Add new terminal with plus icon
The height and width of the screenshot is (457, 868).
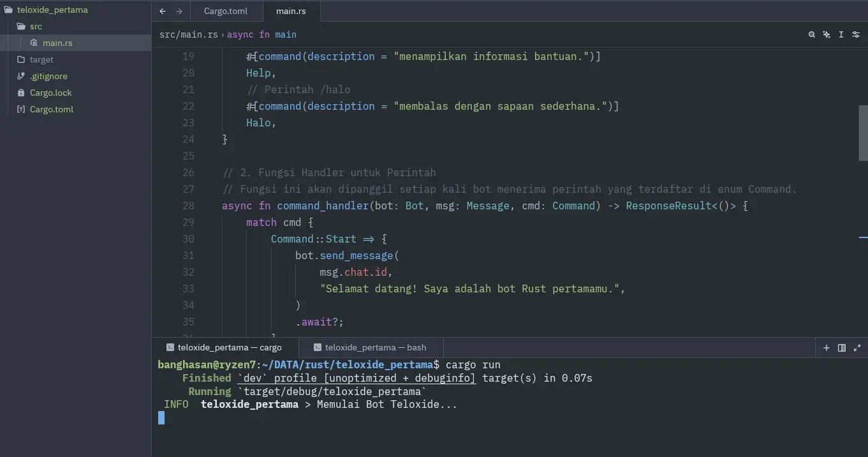(827, 348)
